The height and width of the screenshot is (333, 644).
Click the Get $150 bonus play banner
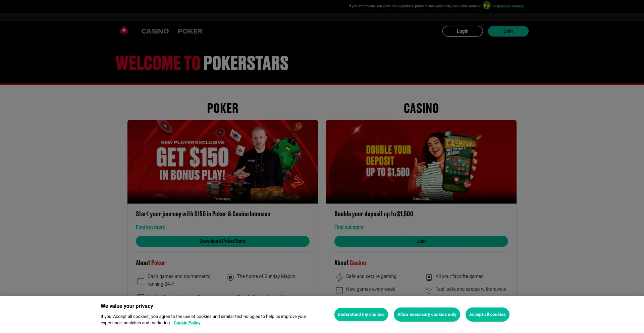223,162
